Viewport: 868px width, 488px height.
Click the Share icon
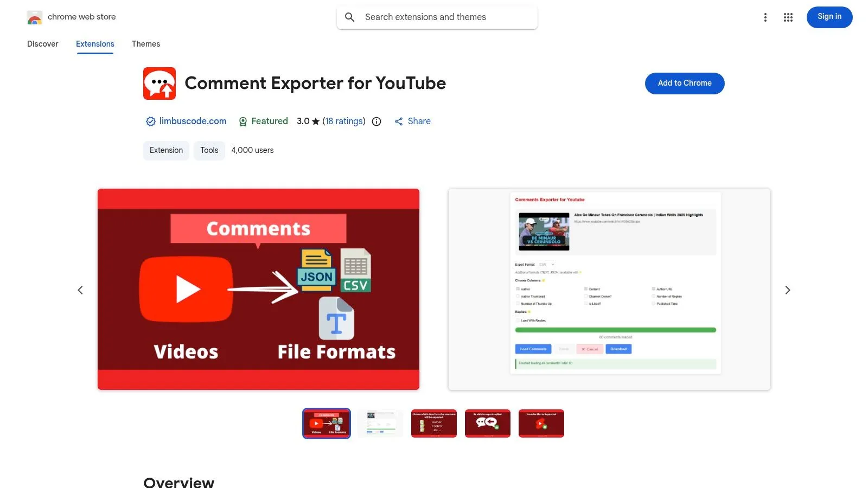(x=399, y=121)
